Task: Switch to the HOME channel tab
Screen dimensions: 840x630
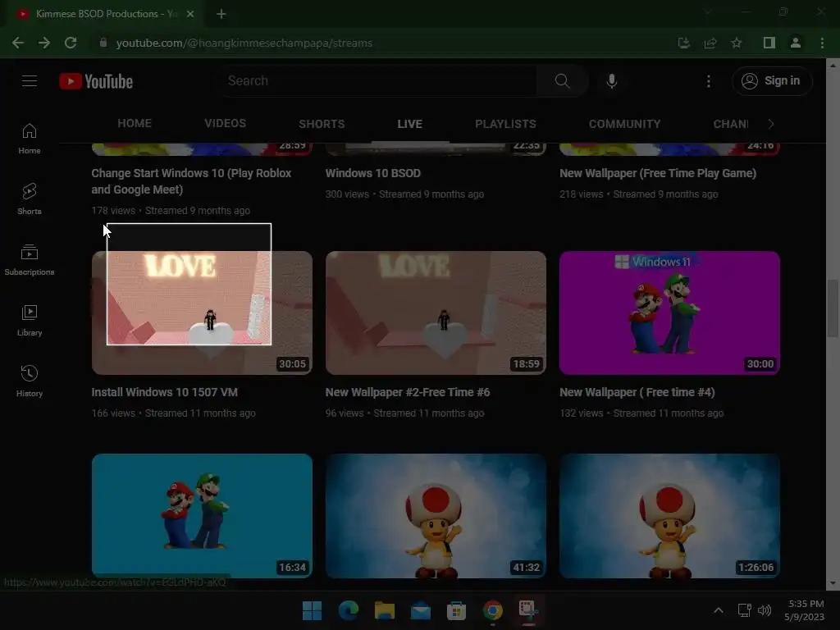Action: [135, 124]
